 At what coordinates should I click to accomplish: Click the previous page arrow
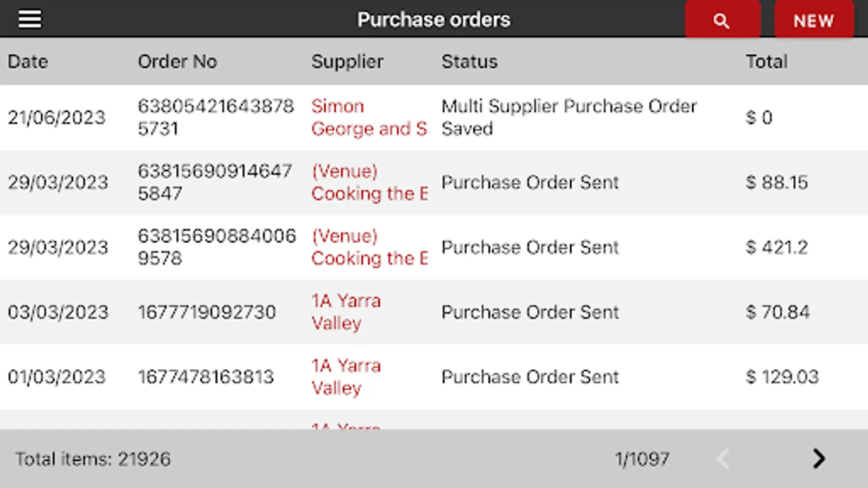click(723, 459)
